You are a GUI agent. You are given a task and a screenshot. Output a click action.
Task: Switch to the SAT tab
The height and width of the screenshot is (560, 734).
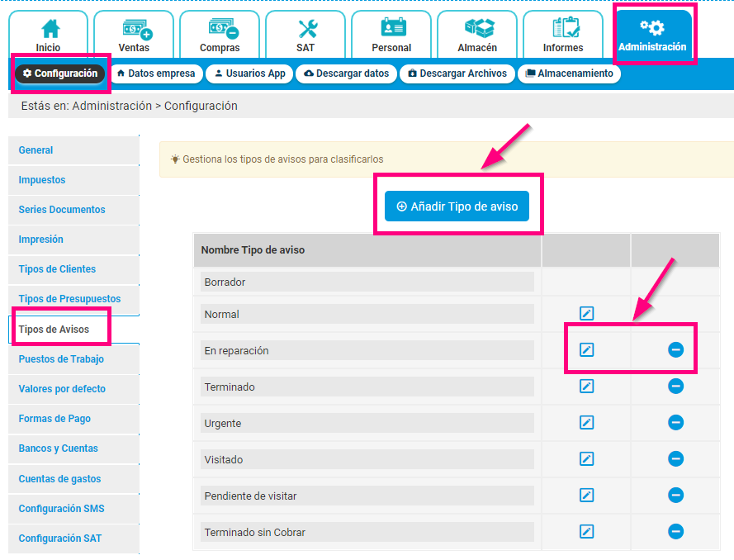click(305, 35)
